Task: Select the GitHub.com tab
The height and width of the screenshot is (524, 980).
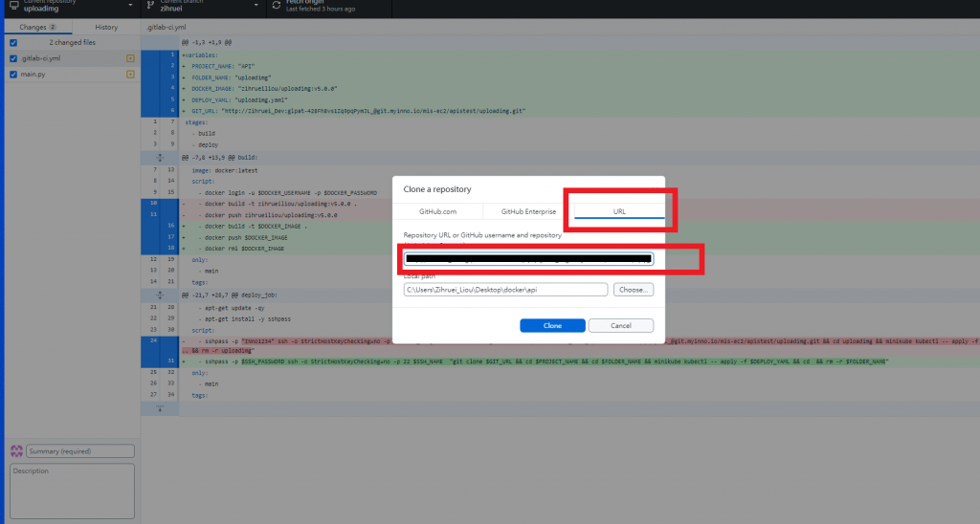Action: 437,211
